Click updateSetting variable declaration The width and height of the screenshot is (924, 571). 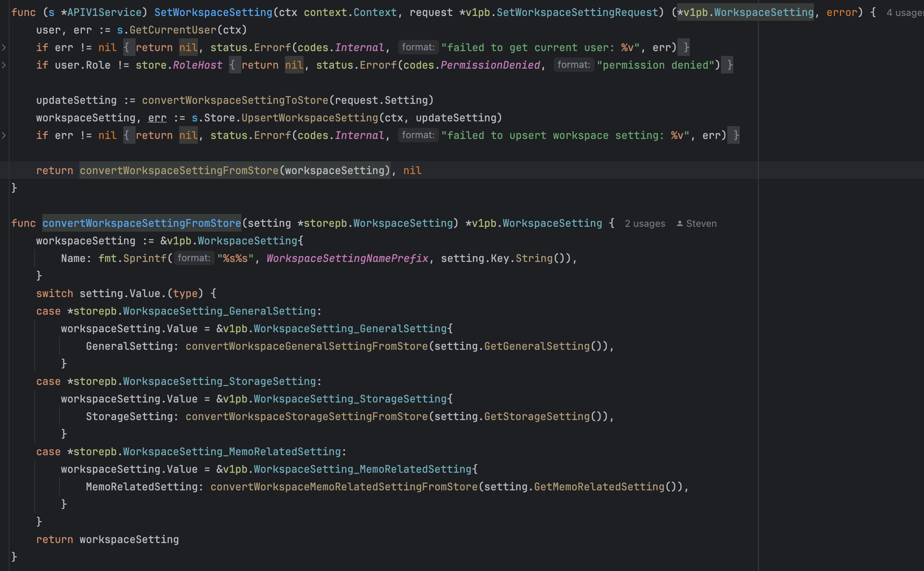[x=76, y=100]
